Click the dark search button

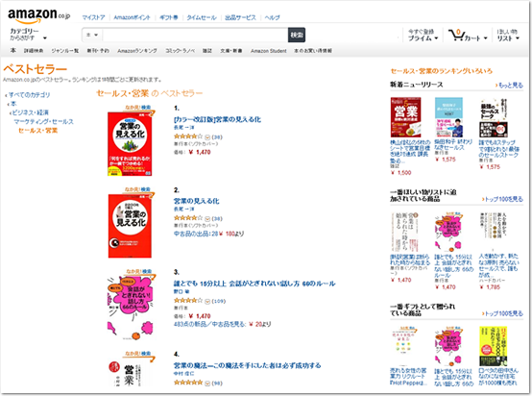tap(297, 35)
